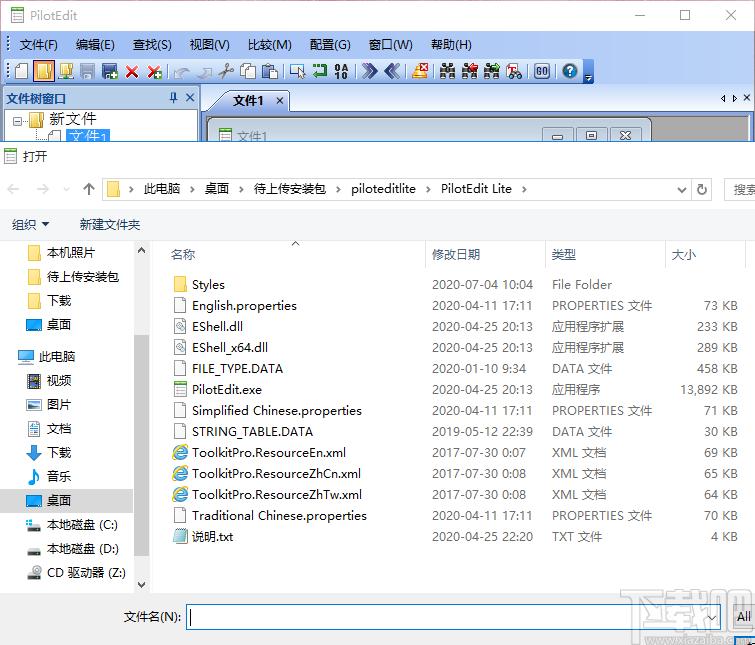Find previous binoculars with red arrow
This screenshot has width=755, height=645.
(469, 71)
